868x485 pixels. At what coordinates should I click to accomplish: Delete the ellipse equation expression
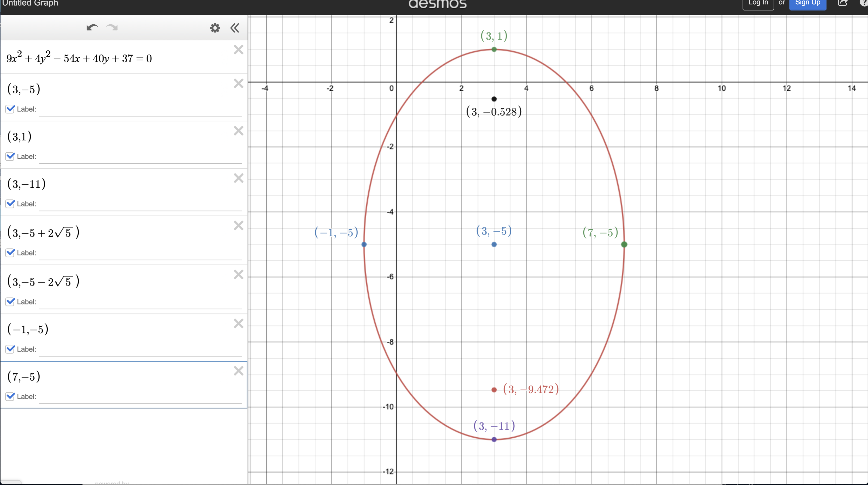tap(239, 50)
